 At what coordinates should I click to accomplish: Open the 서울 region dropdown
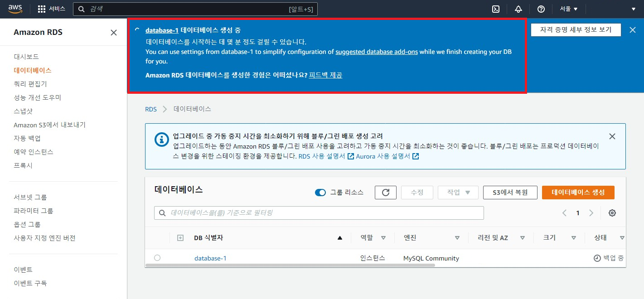569,9
